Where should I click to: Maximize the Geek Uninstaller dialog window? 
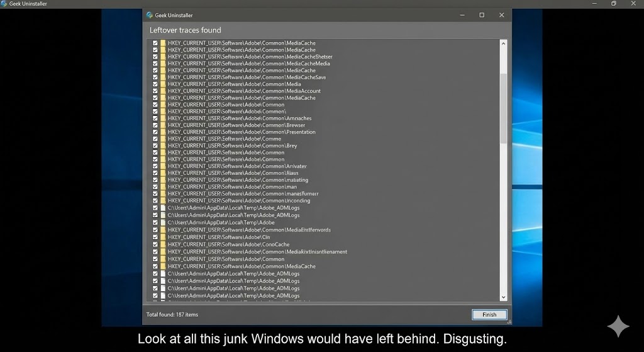(482, 15)
